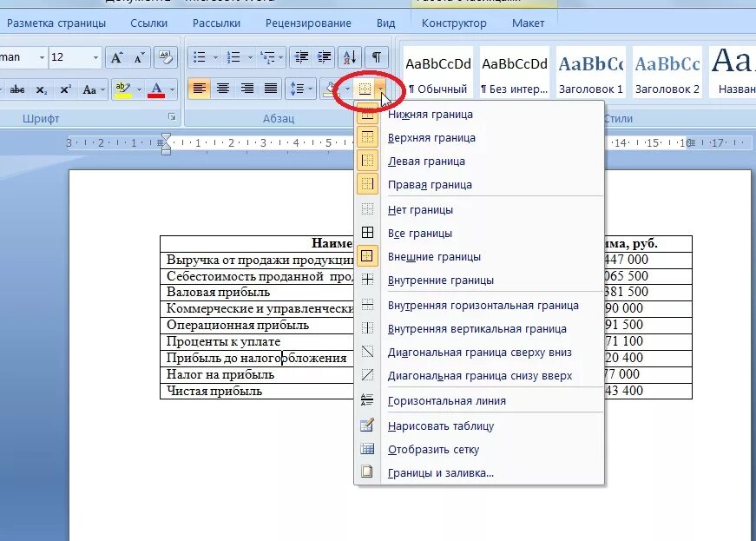Apply the Без интервала style
The image size is (756, 541).
click(515, 72)
